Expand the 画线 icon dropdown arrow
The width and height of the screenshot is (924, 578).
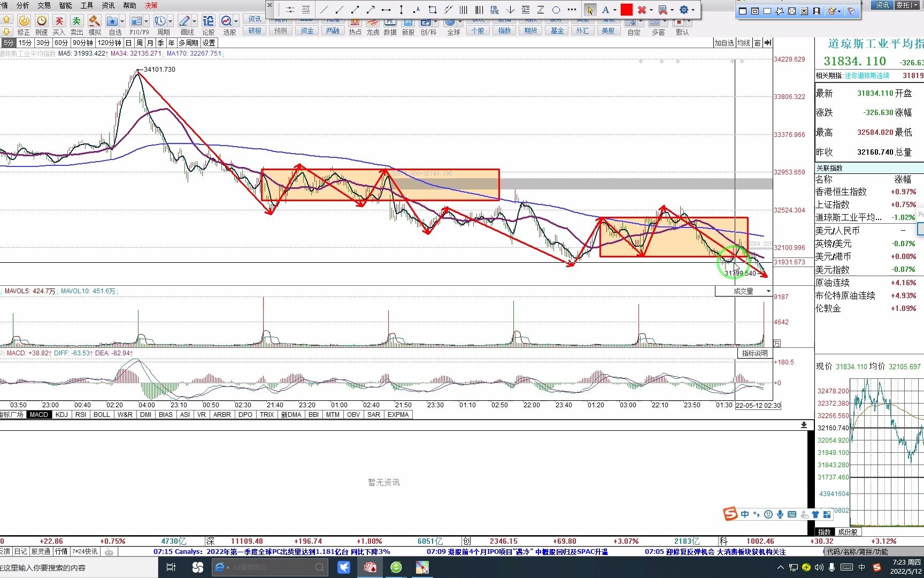[195, 21]
